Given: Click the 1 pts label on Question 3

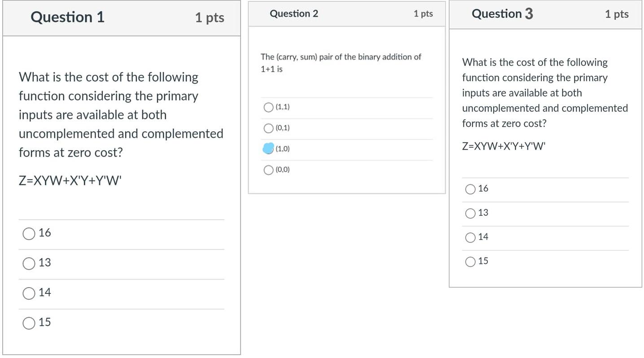Looking at the screenshot, I should point(617,14).
